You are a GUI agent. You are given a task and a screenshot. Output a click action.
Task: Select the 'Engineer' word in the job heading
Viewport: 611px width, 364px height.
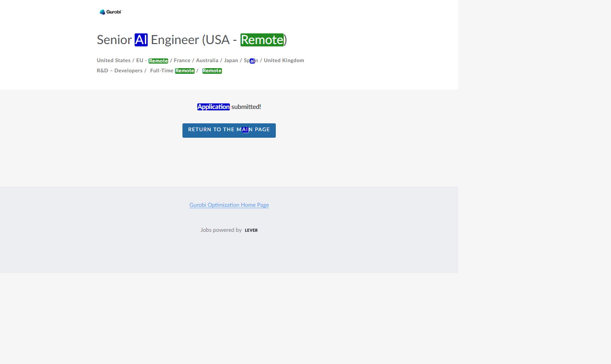click(175, 40)
